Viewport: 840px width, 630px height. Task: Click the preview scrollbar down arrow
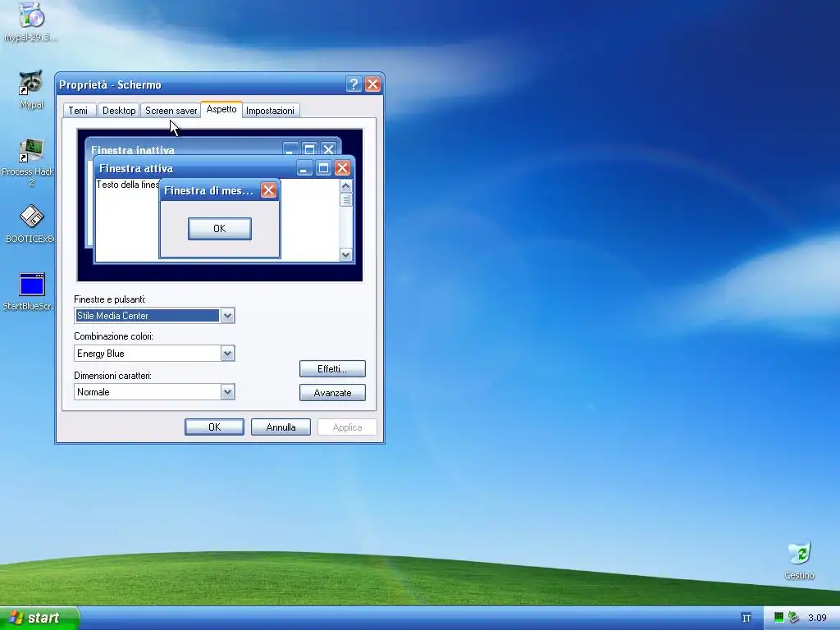tap(345, 254)
